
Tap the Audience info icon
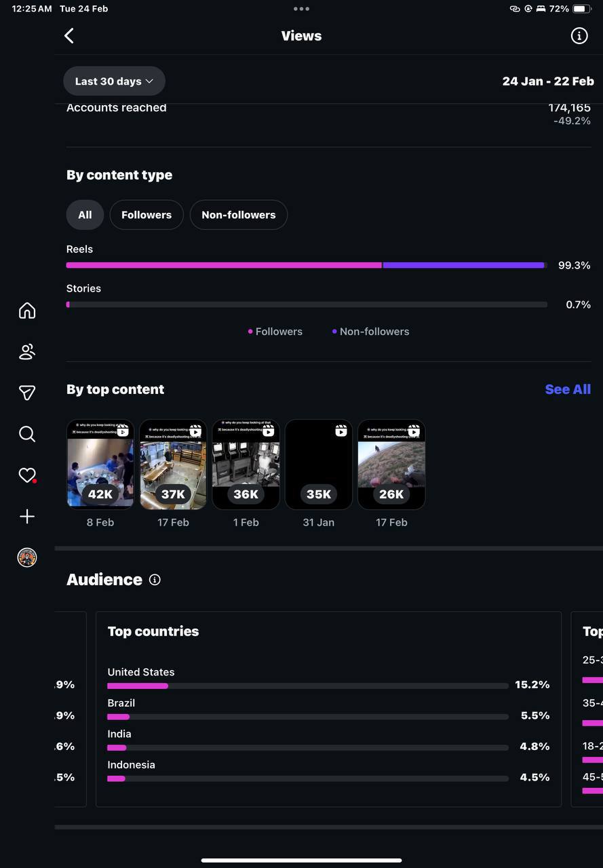pyautogui.click(x=155, y=580)
